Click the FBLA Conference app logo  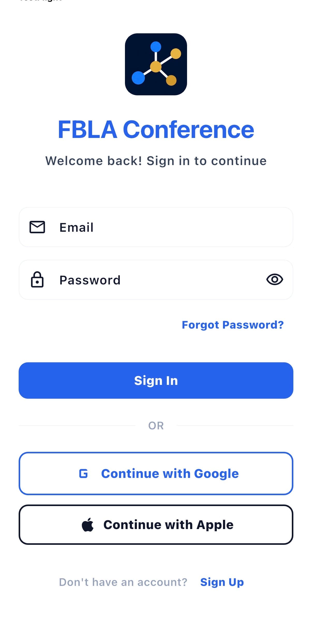click(x=156, y=64)
